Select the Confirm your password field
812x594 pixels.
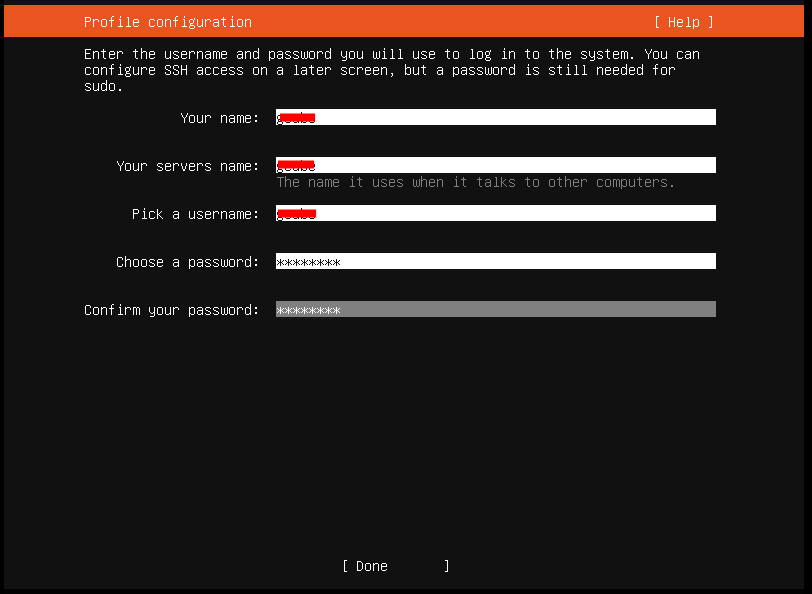click(495, 310)
